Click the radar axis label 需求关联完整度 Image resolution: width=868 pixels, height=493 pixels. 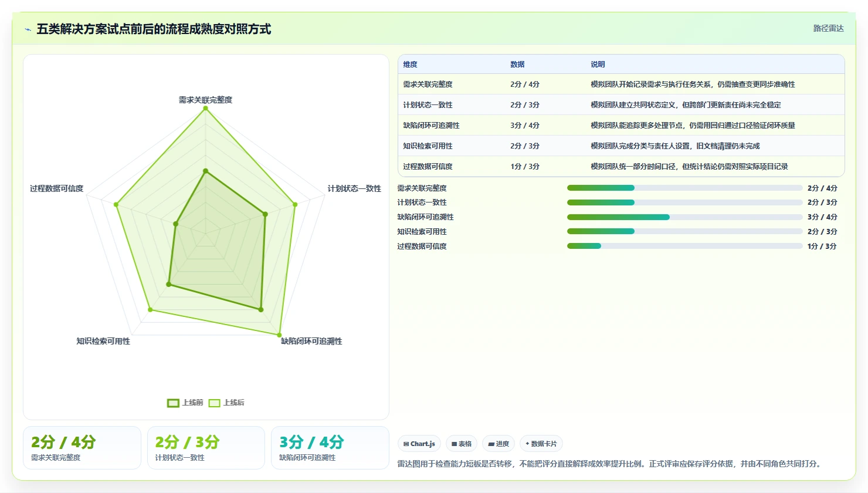[x=205, y=100]
